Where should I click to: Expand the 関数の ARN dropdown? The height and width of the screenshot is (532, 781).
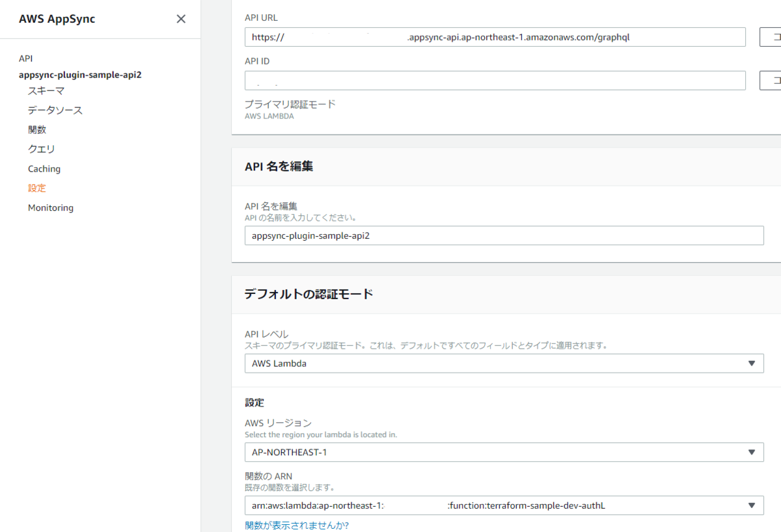coord(752,505)
